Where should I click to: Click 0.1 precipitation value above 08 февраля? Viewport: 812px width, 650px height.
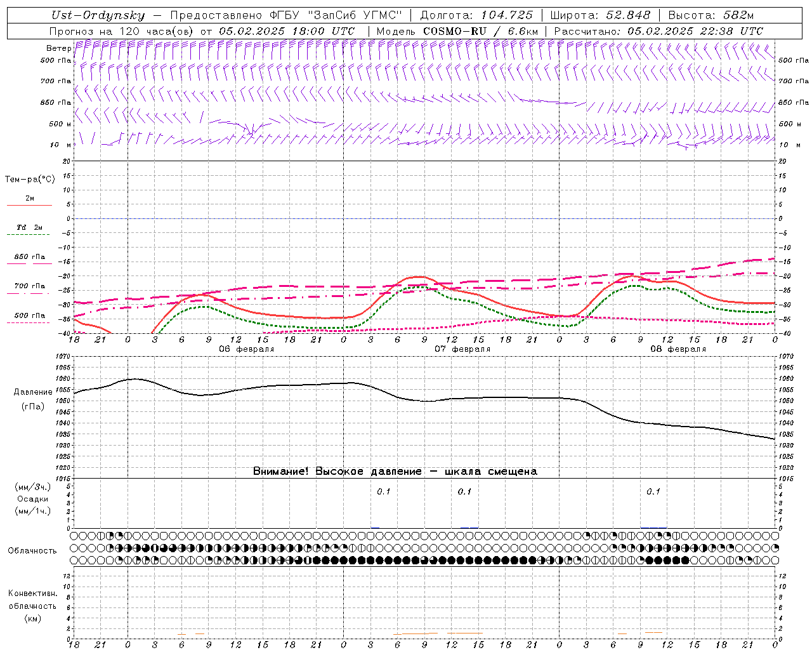tap(653, 492)
